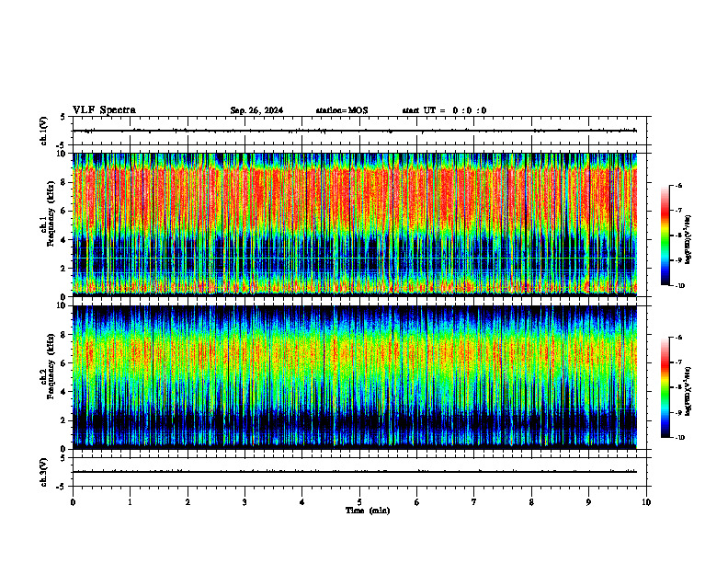Click the "4" kHz tick on ch.1 frequency axis
This screenshot has height=563, width=728.
(64, 240)
